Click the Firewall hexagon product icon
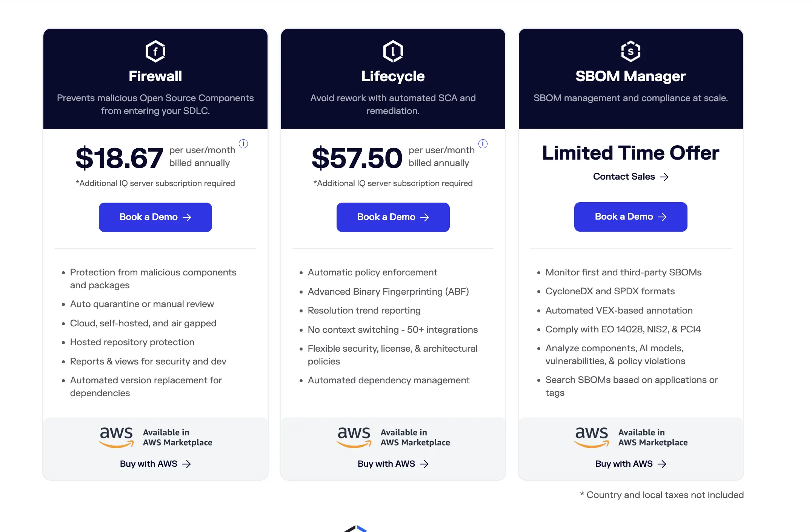Screen dimensions: 812x532 pyautogui.click(x=155, y=52)
